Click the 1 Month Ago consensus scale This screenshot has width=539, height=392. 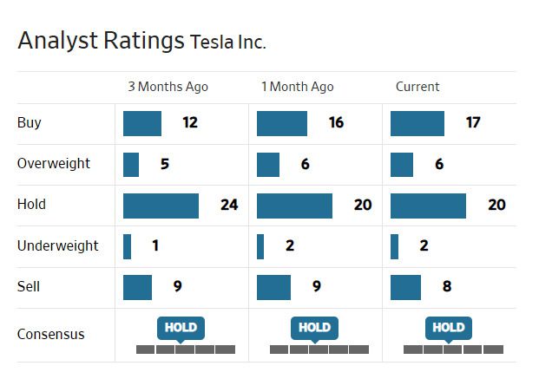(319, 350)
